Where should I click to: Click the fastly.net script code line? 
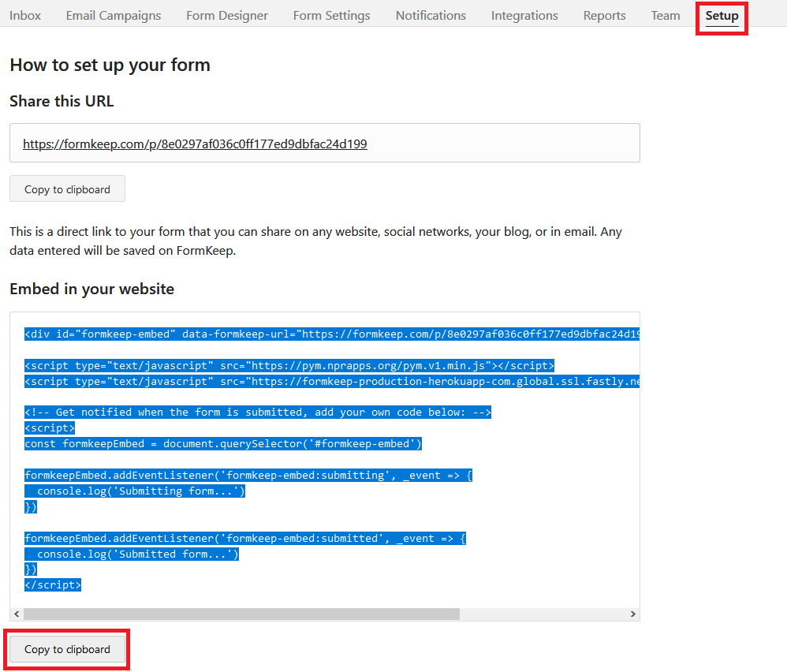coord(332,382)
